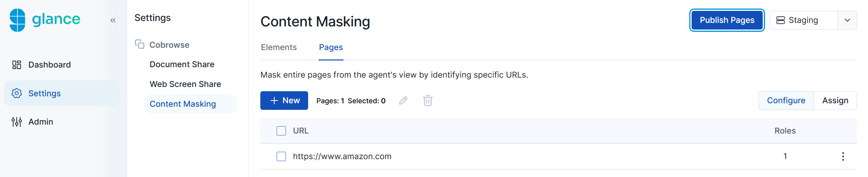The height and width of the screenshot is (177, 868).
Task: Click the Dashboard grid icon
Action: click(17, 65)
